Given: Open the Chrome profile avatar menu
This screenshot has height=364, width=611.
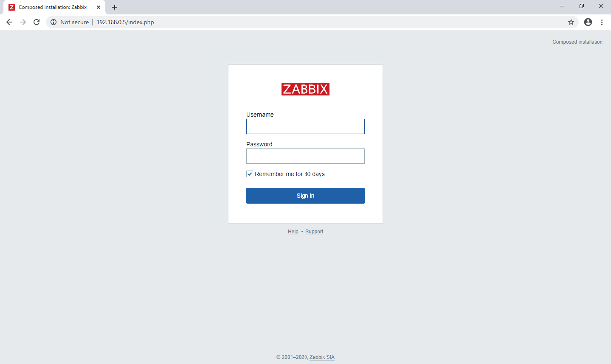Looking at the screenshot, I should pyautogui.click(x=588, y=22).
